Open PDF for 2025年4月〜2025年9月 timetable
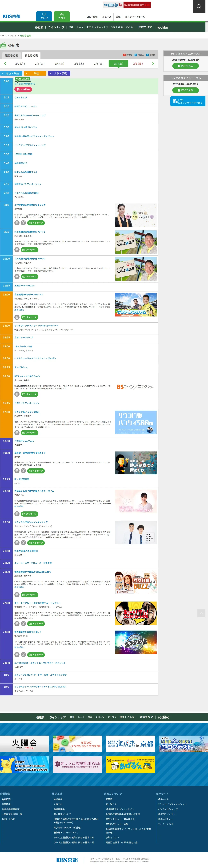The height and width of the screenshot is (868, 208). 185,90
